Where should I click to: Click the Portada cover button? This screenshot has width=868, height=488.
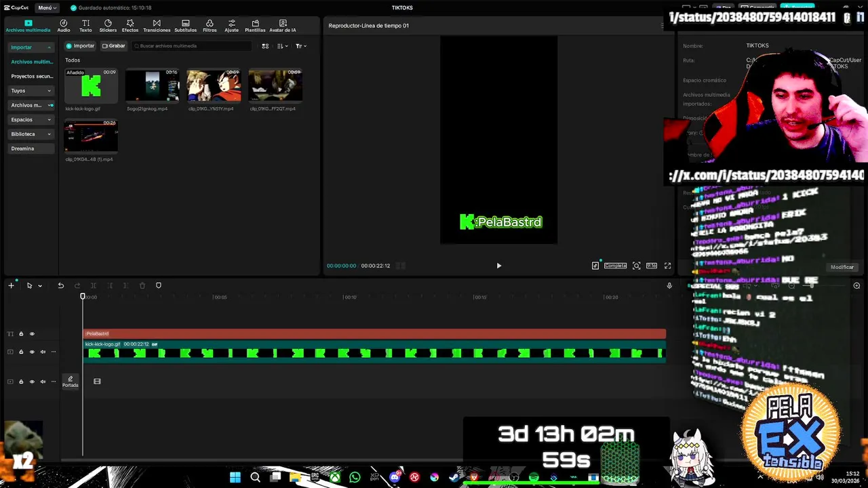(x=70, y=382)
